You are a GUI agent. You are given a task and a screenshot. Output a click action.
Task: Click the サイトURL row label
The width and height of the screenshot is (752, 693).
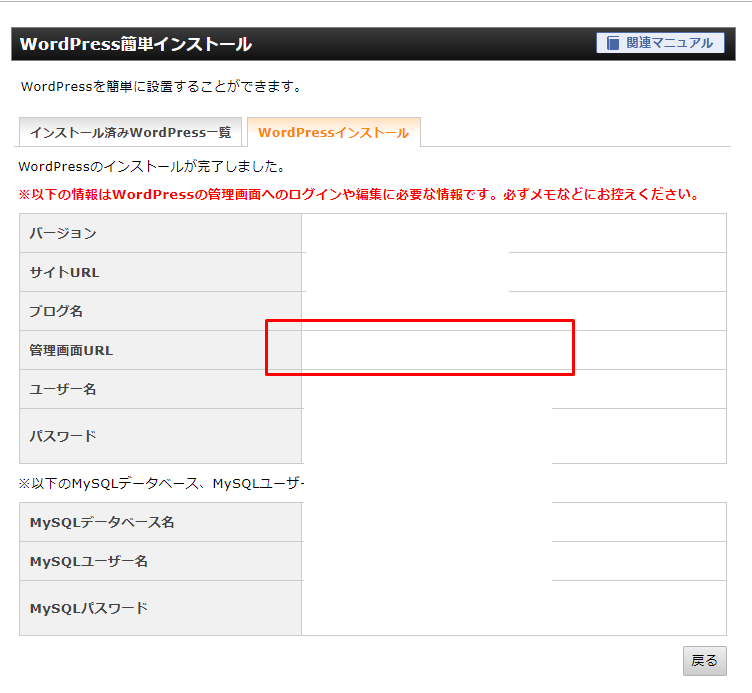click(64, 272)
